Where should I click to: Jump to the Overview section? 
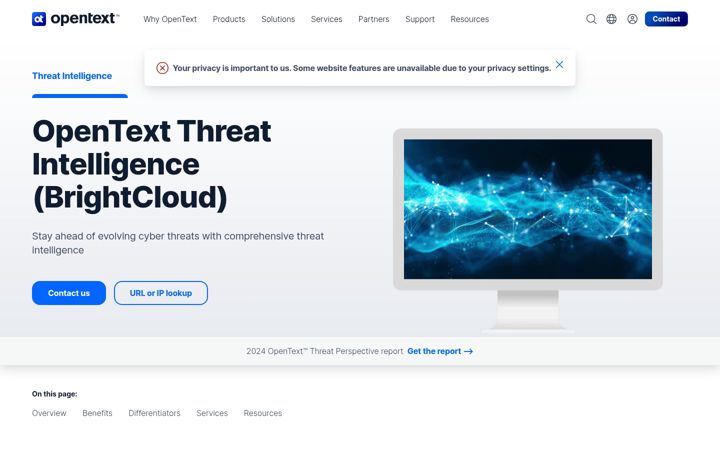(x=49, y=413)
